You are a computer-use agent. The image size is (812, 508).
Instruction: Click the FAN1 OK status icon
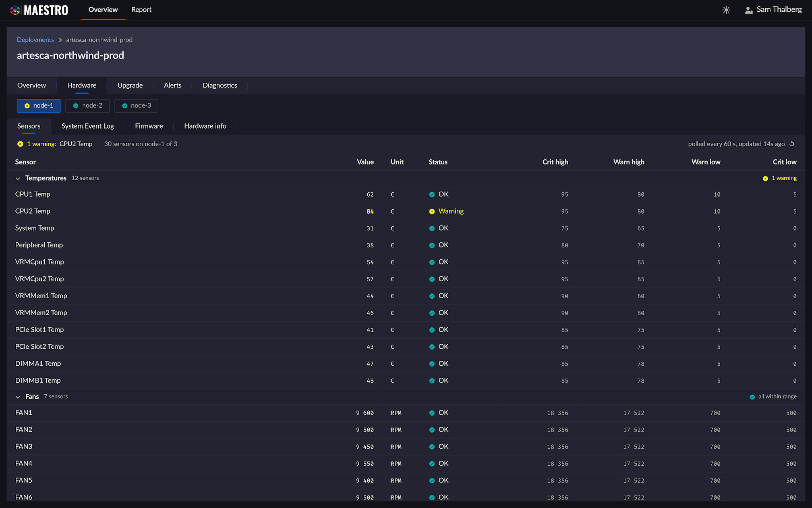click(x=432, y=413)
